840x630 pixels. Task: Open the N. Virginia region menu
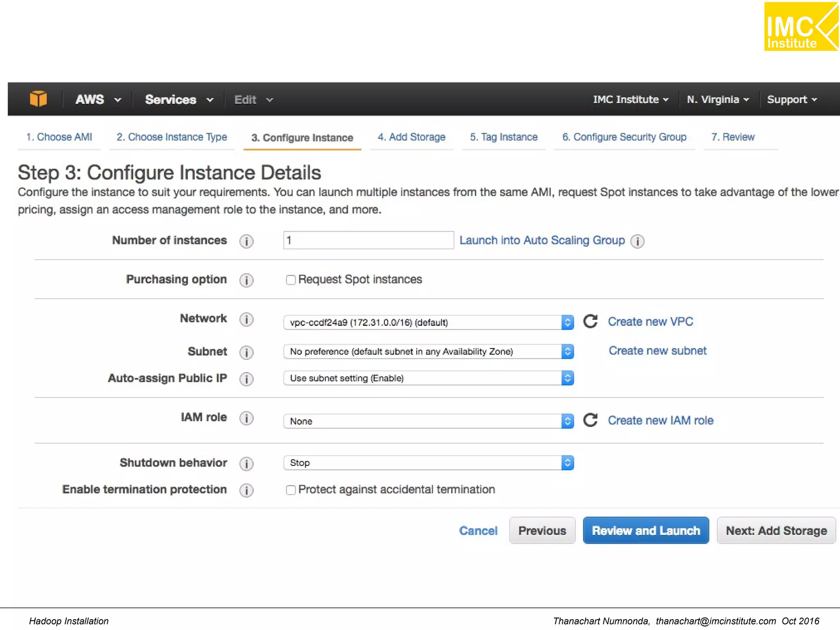tap(718, 99)
